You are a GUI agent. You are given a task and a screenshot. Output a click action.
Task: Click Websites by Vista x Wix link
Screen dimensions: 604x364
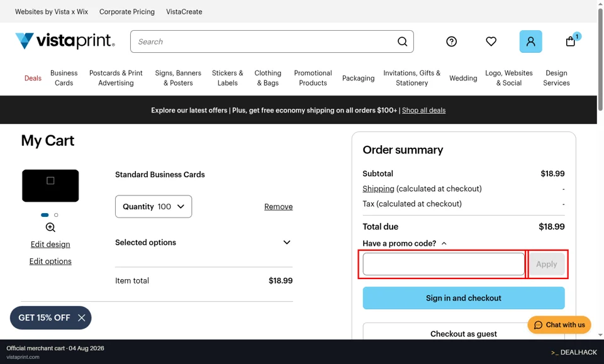[52, 11]
